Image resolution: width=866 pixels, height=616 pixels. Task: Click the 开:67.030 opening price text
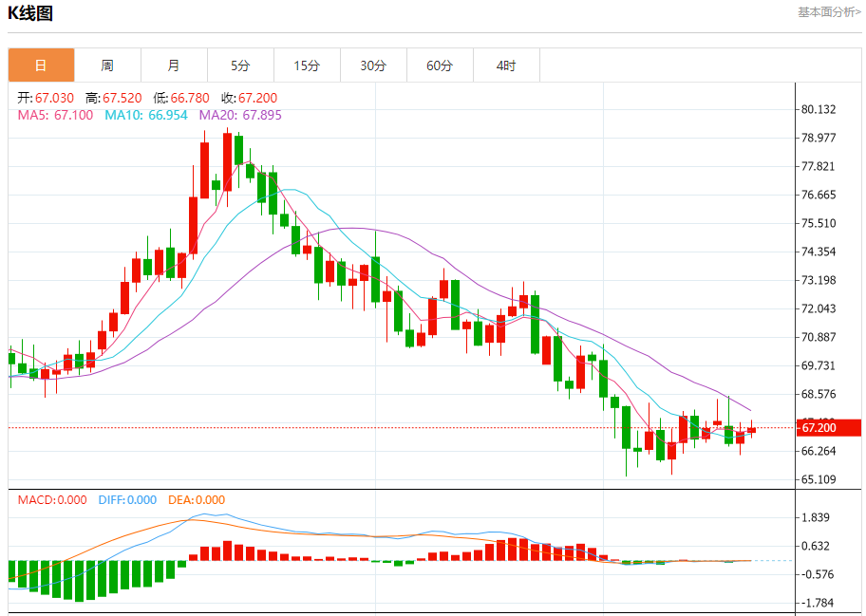(x=47, y=98)
